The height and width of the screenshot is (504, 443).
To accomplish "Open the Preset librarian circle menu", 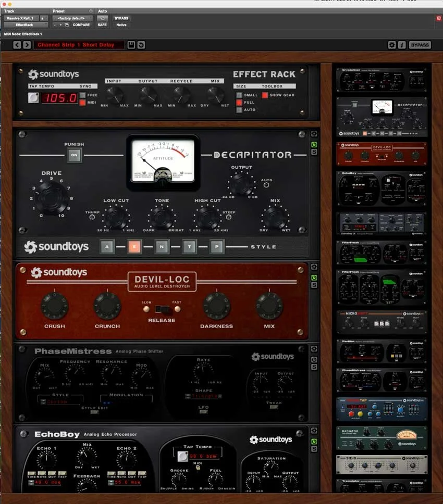I will click(x=91, y=11).
